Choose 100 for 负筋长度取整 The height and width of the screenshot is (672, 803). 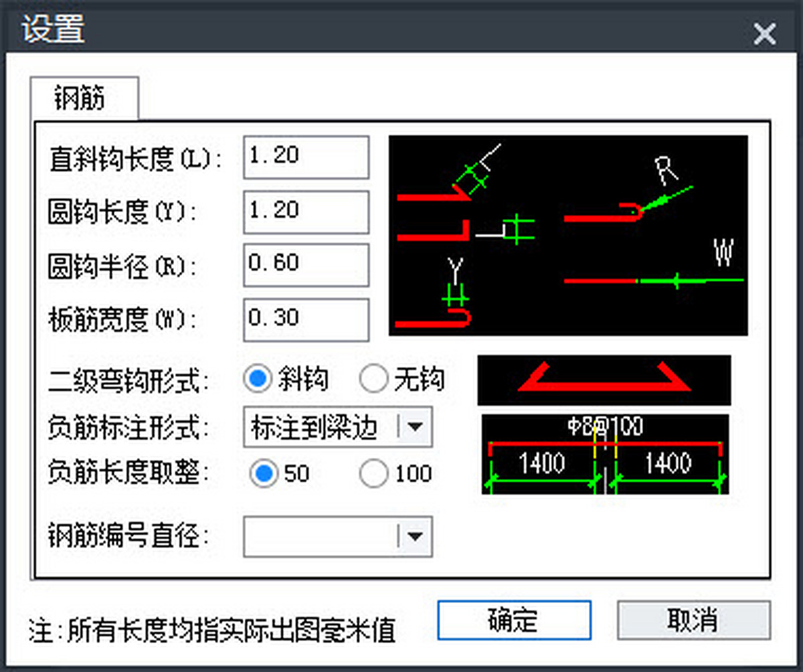click(373, 474)
